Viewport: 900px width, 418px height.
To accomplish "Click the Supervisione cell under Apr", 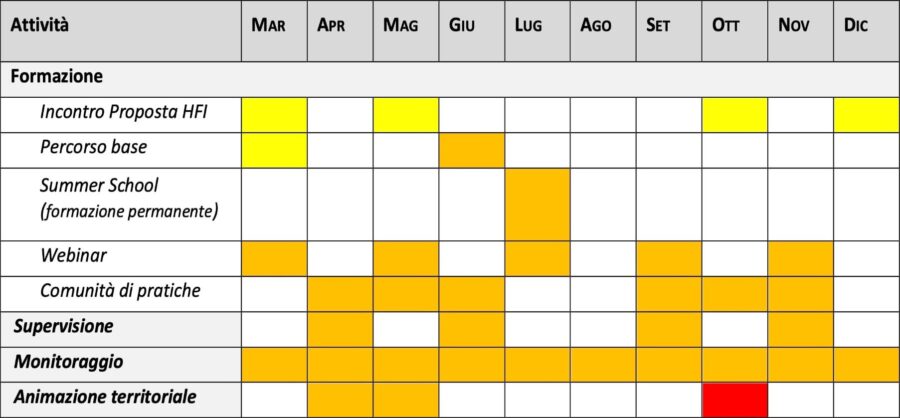I will [x=340, y=330].
